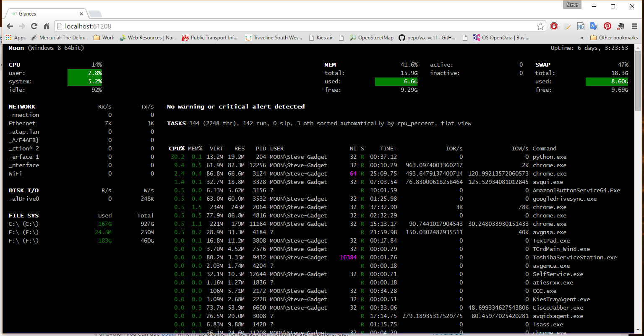Go to the browser home page icon
Image resolution: width=644 pixels, height=336 pixels.
[46, 26]
